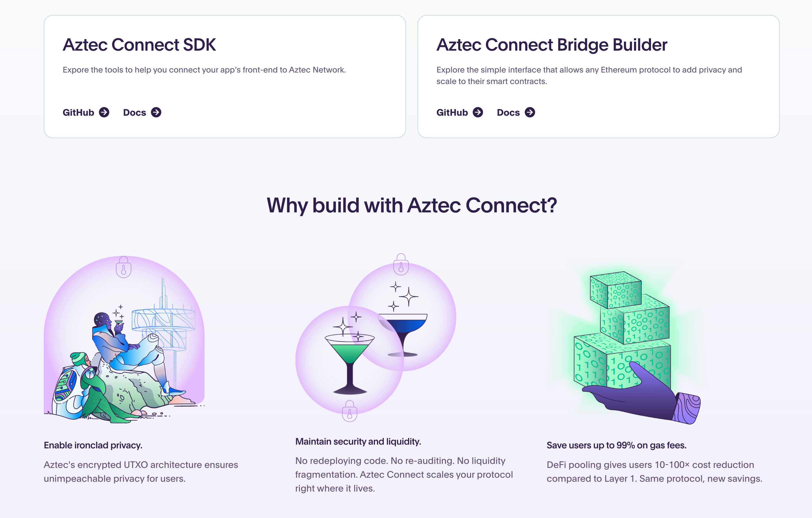Click the Save users up to 99% heading

pyautogui.click(x=616, y=445)
